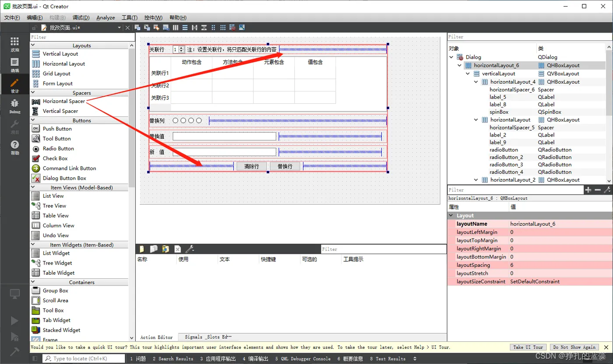The height and width of the screenshot is (364, 613).
Task: Apply Lay Out Horizontally from toolbar
Action: coord(176,28)
